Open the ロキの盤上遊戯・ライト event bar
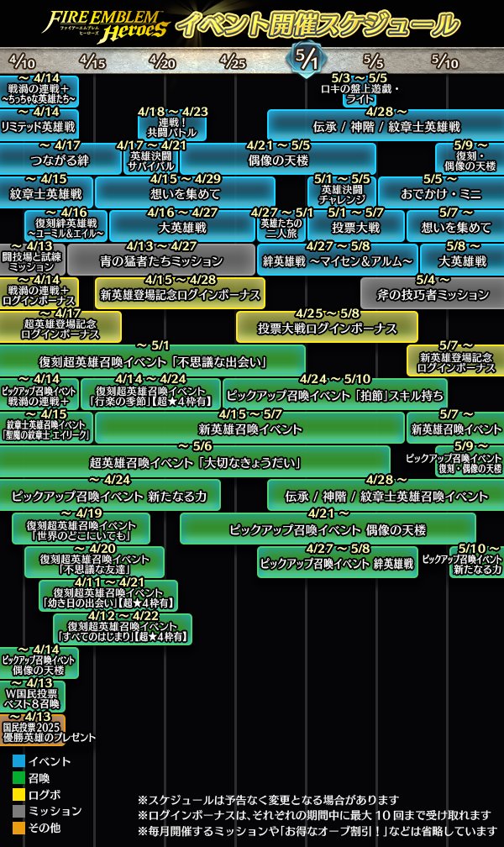 point(360,93)
